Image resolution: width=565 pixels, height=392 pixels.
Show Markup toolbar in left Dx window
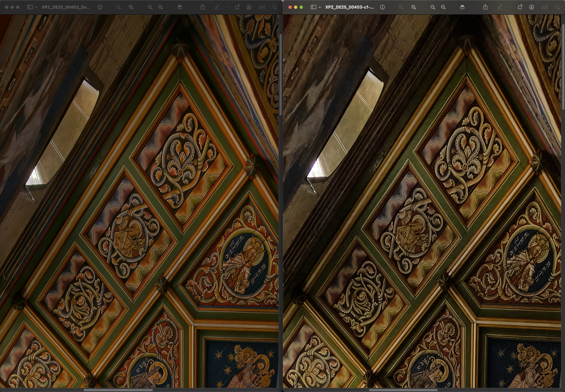coord(249,7)
